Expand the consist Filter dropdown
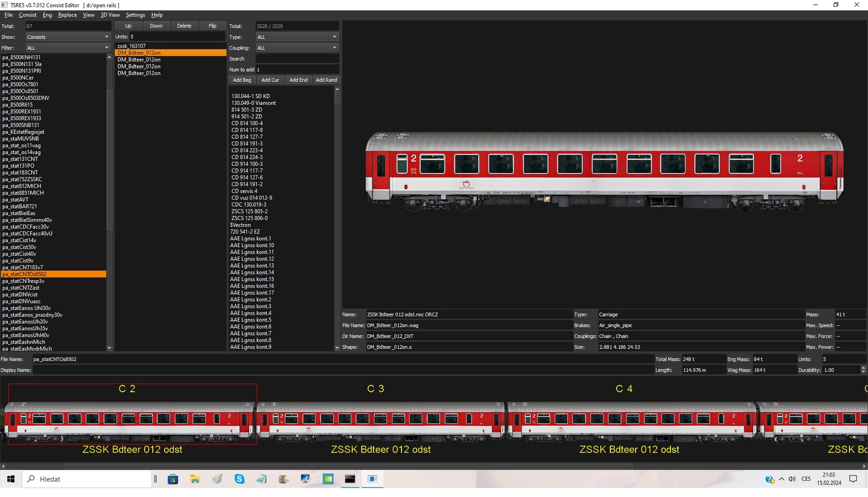The image size is (868, 497). point(68,48)
